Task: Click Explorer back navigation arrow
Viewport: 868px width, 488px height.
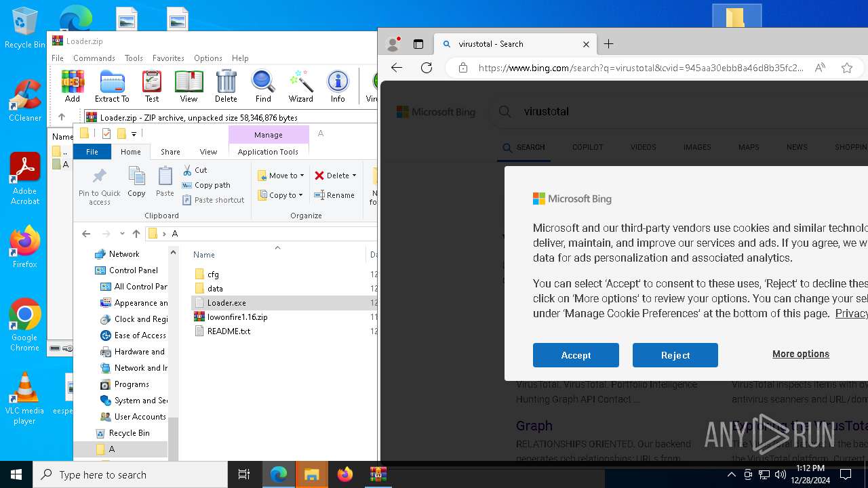Action: pos(86,234)
